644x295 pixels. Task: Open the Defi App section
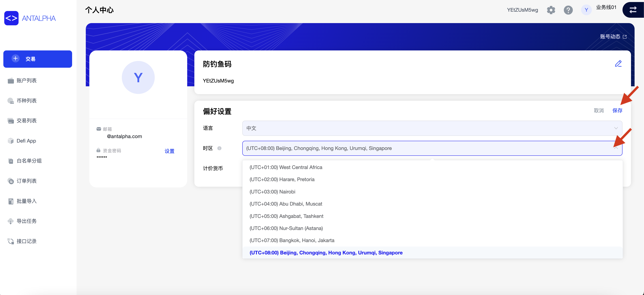(x=26, y=141)
